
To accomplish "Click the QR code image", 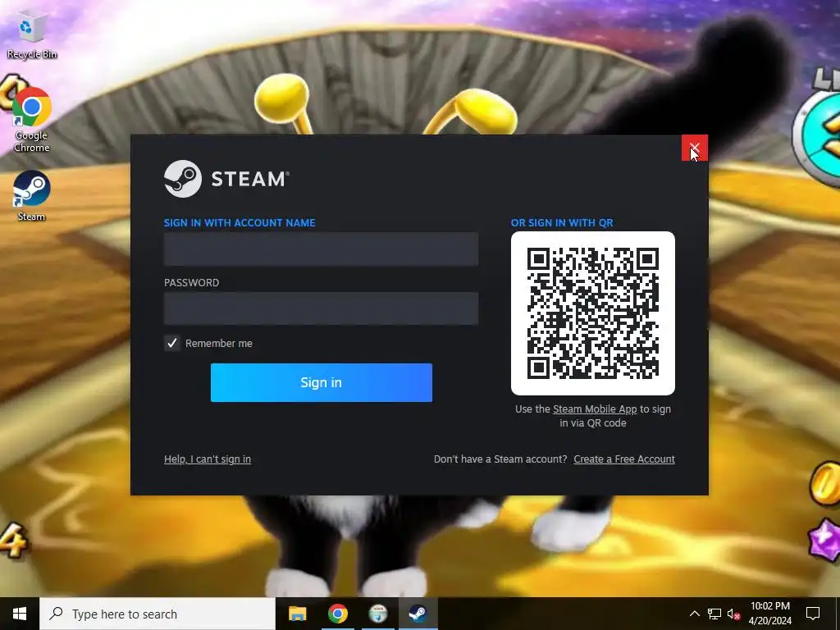I will point(593,313).
